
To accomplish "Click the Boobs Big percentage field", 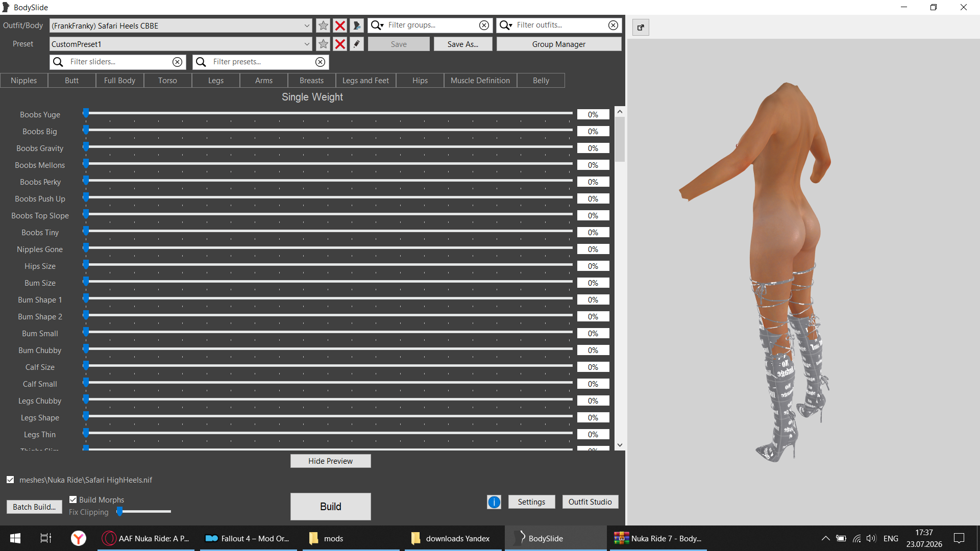I will point(593,132).
